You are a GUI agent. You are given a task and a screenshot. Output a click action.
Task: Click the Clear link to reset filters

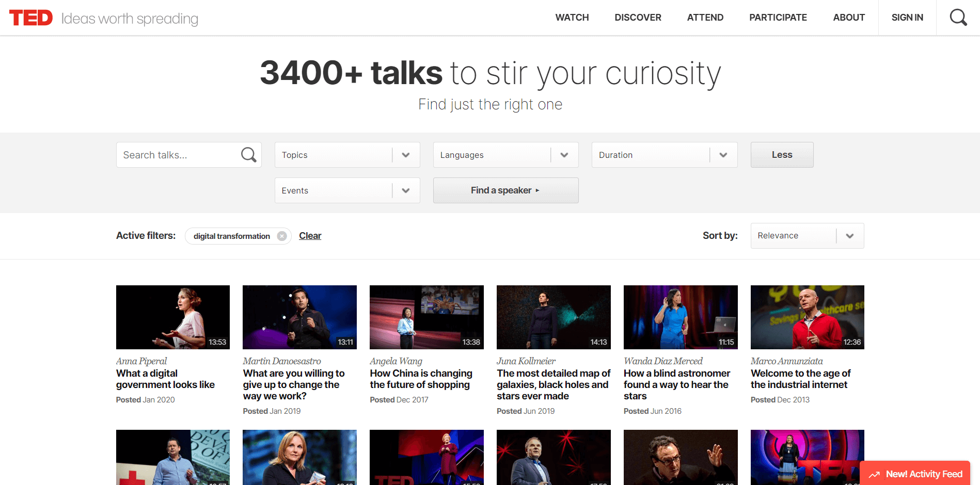310,236
